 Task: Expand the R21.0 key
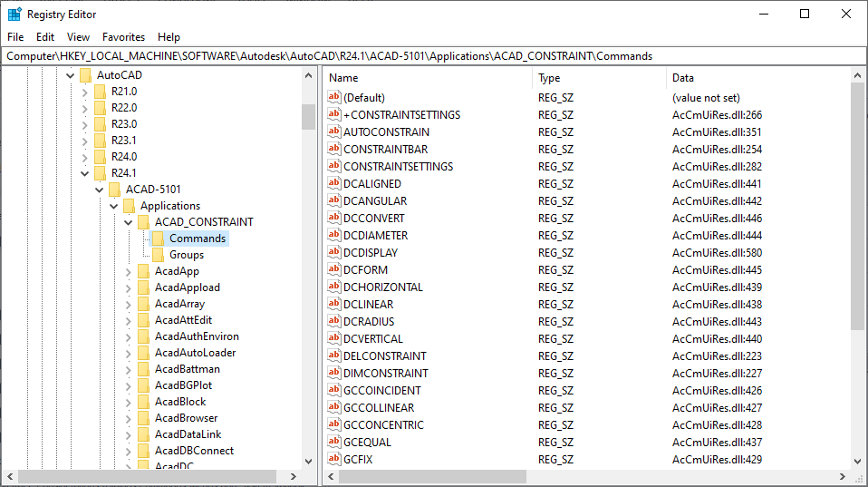(84, 92)
